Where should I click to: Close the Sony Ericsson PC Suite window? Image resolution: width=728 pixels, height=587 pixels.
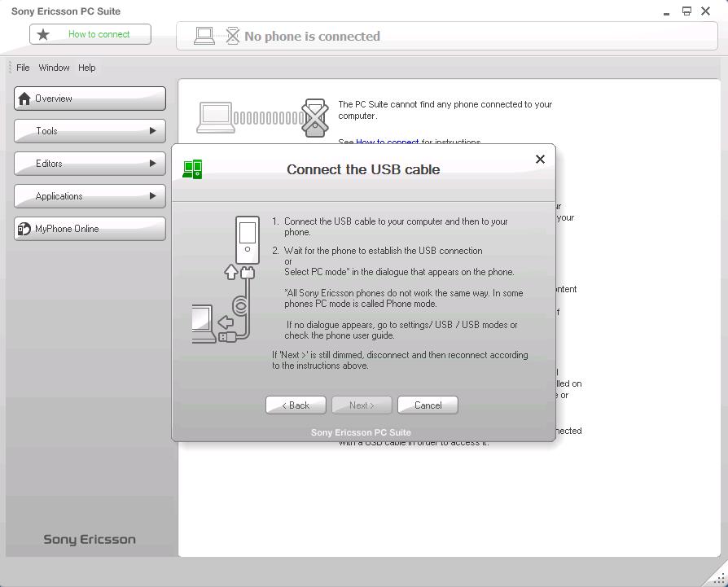point(706,11)
